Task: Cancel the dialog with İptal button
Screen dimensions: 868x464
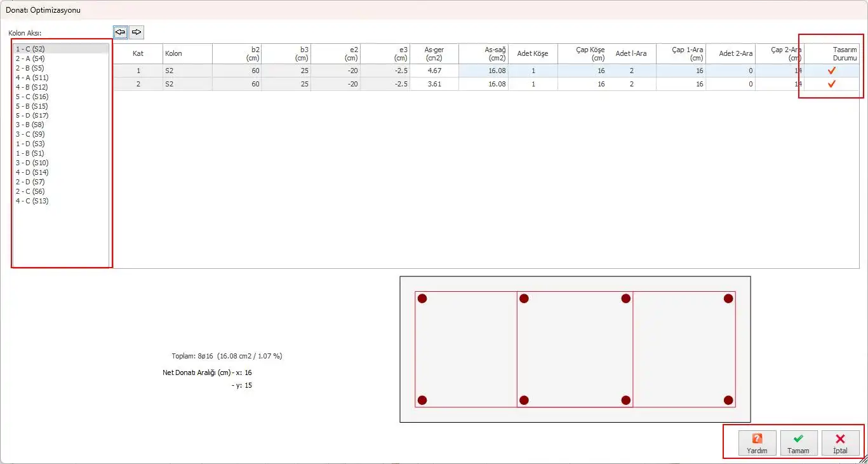Action: click(x=840, y=443)
